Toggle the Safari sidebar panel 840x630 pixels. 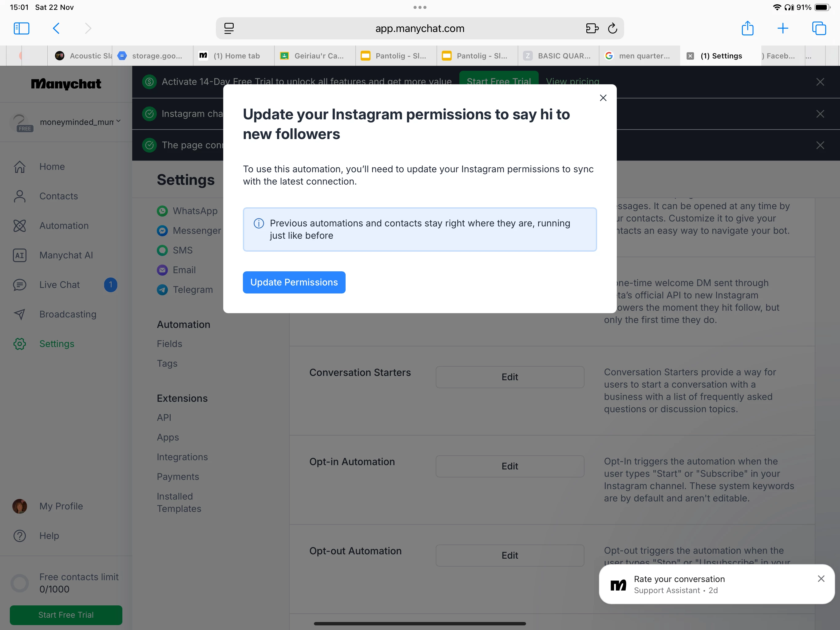tap(21, 29)
